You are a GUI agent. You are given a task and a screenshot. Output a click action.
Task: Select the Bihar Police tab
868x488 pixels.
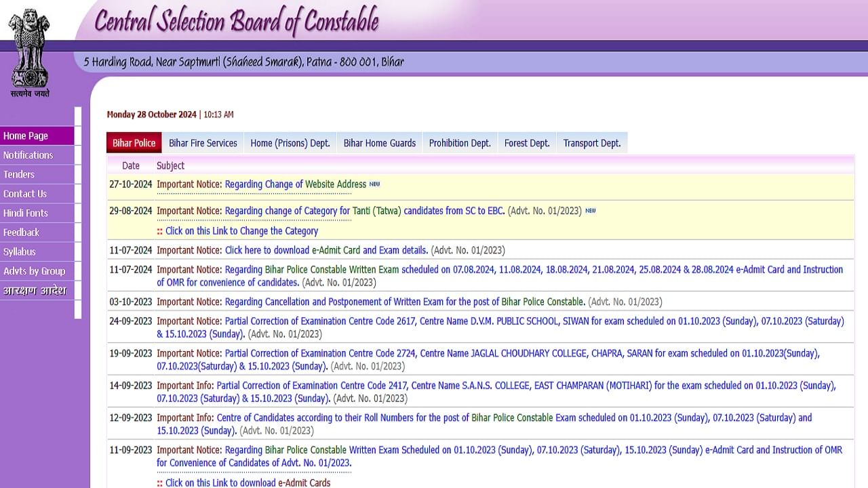click(134, 143)
